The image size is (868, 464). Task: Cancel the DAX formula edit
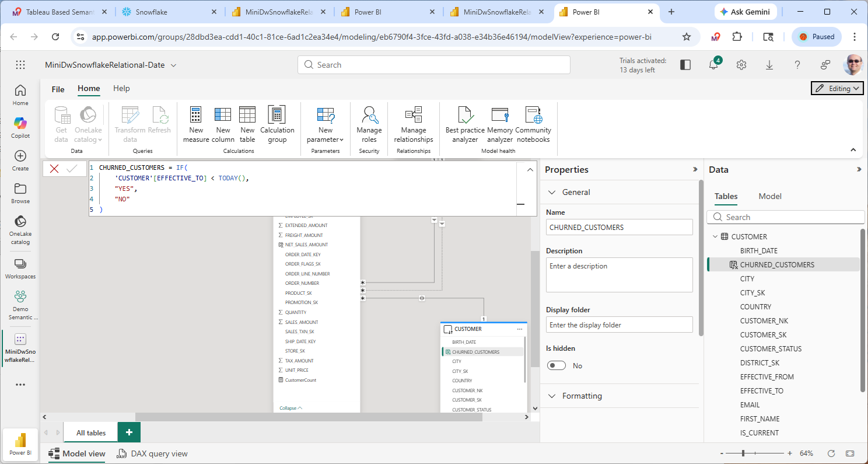(x=54, y=169)
